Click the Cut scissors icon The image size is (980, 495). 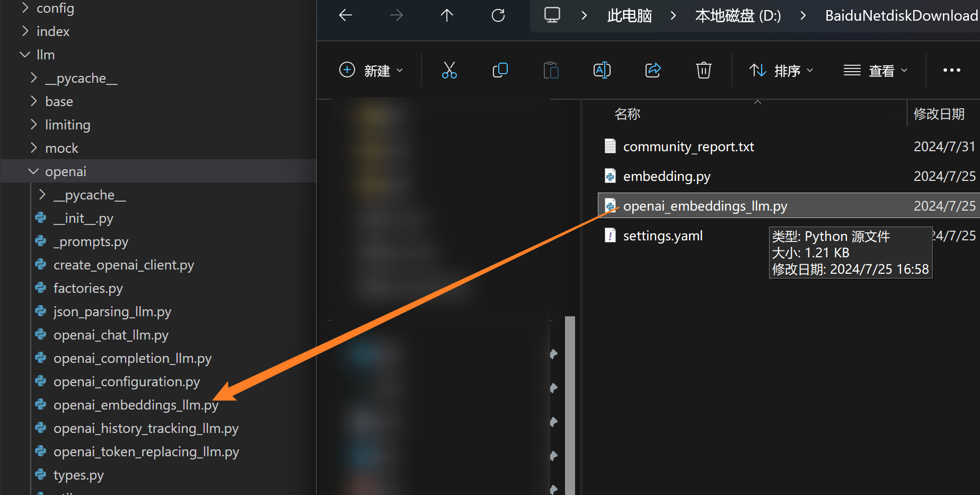[x=449, y=70]
